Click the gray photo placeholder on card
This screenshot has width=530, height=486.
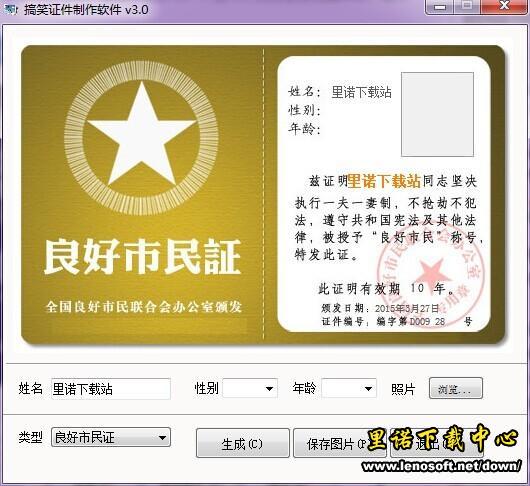coord(437,114)
